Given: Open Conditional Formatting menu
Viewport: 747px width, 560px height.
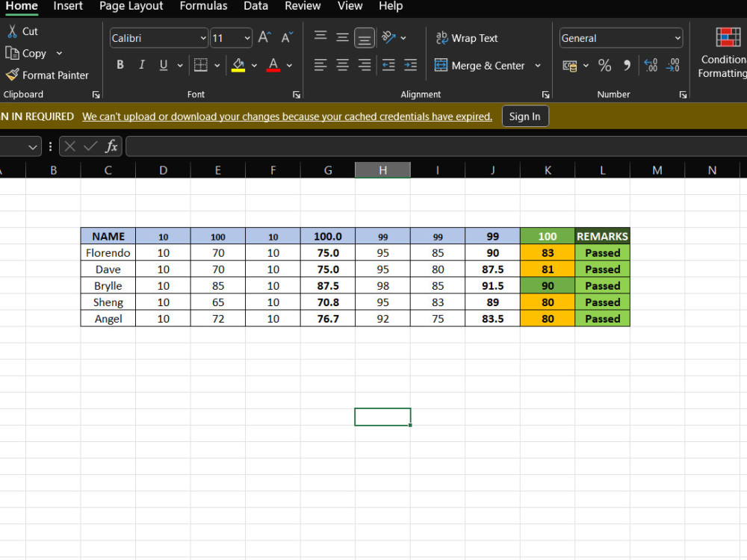Looking at the screenshot, I should pyautogui.click(x=722, y=52).
